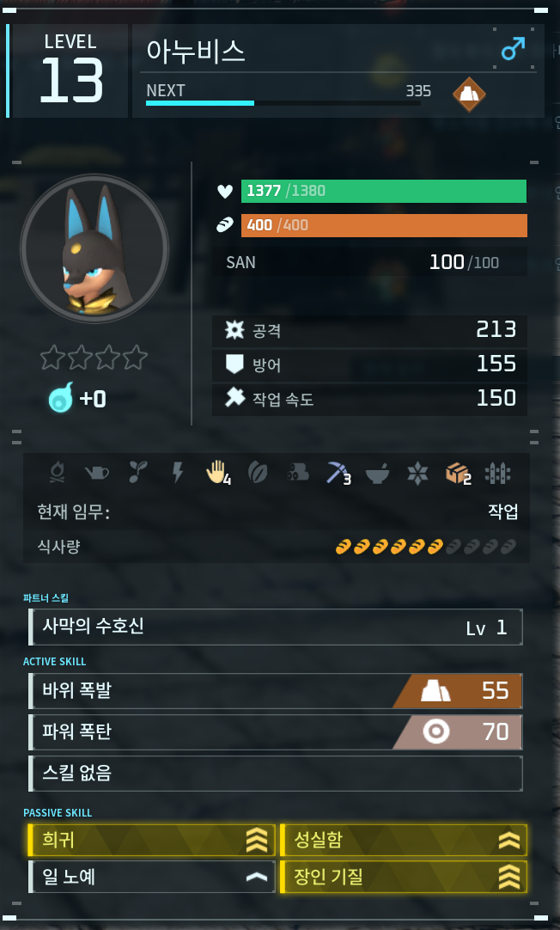Click the male gender symbol

pyautogui.click(x=513, y=49)
